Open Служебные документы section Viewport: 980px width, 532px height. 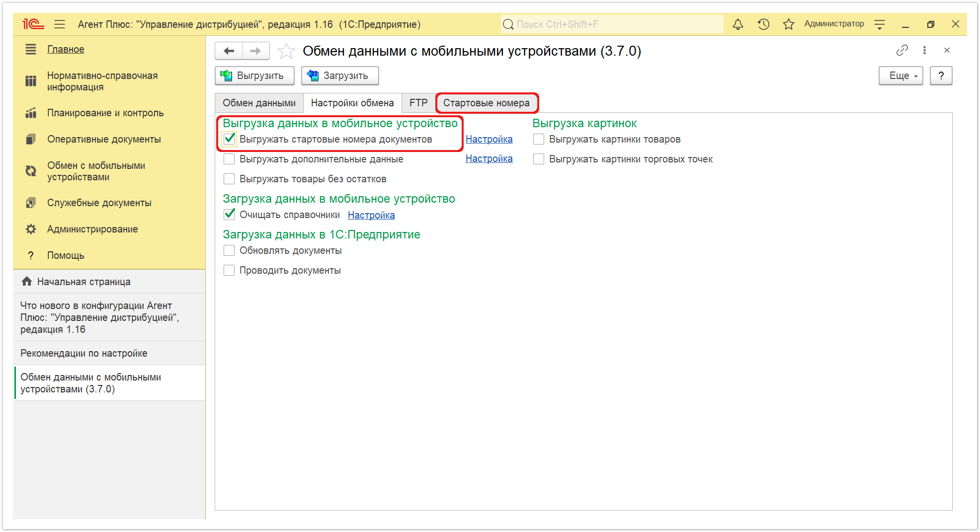99,203
